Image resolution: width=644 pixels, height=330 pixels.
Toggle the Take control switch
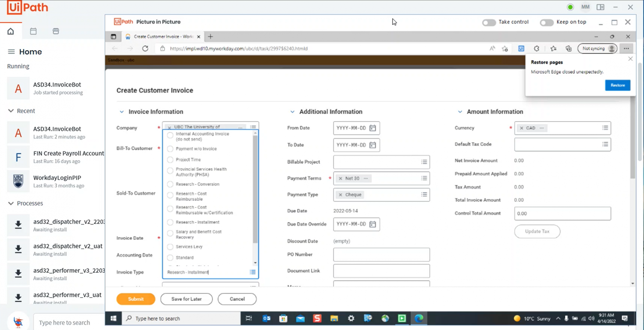click(489, 22)
